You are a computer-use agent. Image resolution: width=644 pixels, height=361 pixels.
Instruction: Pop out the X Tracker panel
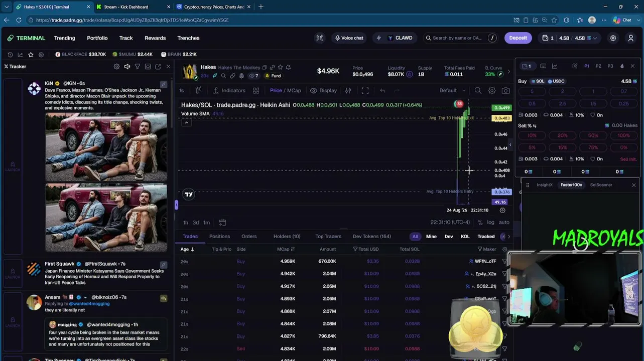pos(158,67)
